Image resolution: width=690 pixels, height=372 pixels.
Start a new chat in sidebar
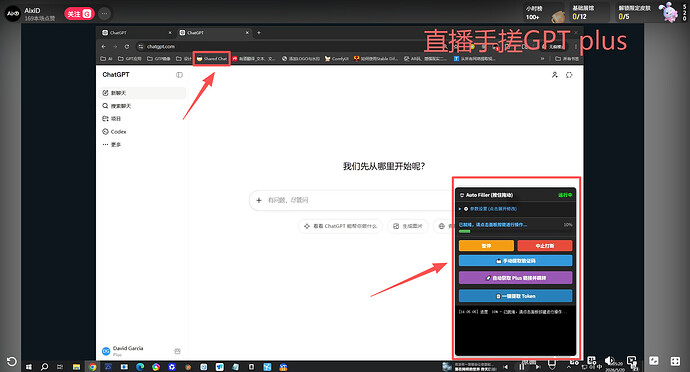[x=143, y=93]
